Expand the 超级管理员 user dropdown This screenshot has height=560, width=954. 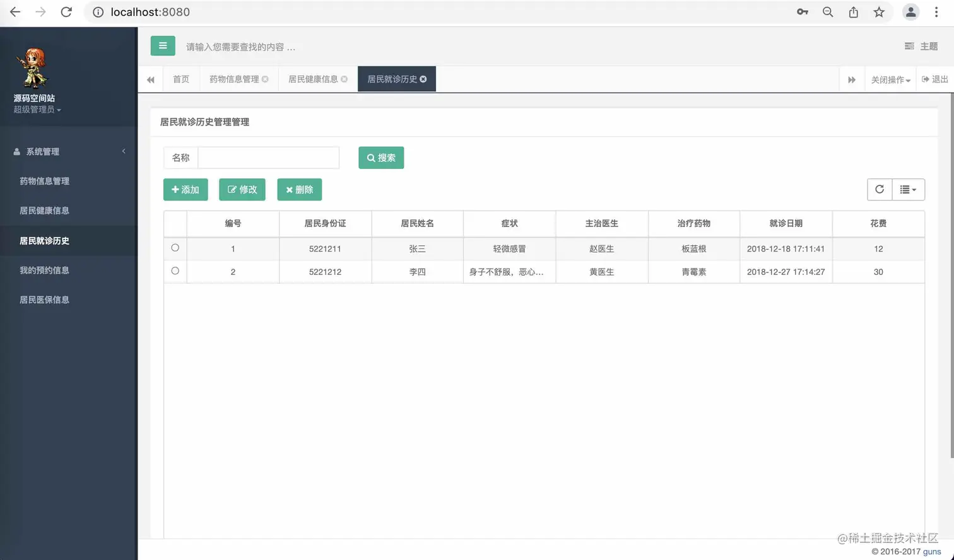[x=37, y=110]
